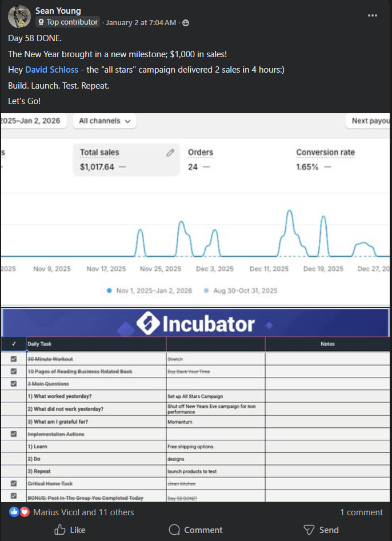
Task: Click the Nov 1, 2025–Jan 2, 2026 legend dot
Action: [x=109, y=291]
